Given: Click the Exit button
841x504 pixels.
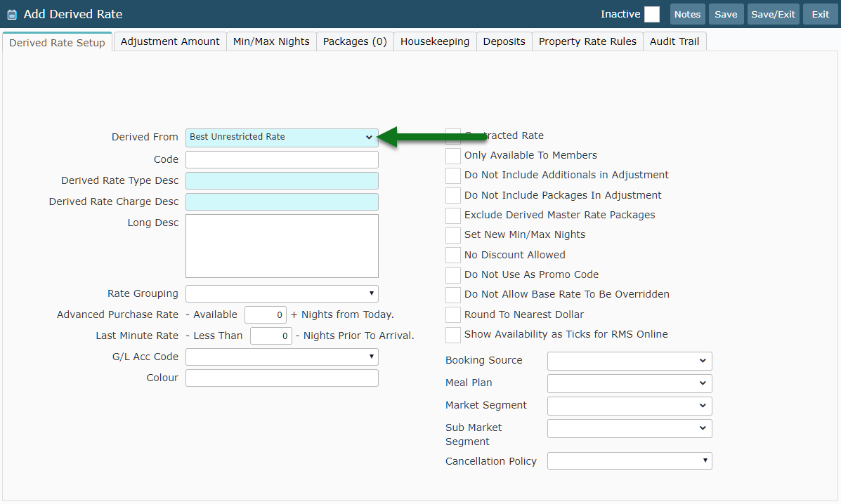Looking at the screenshot, I should click(821, 15).
